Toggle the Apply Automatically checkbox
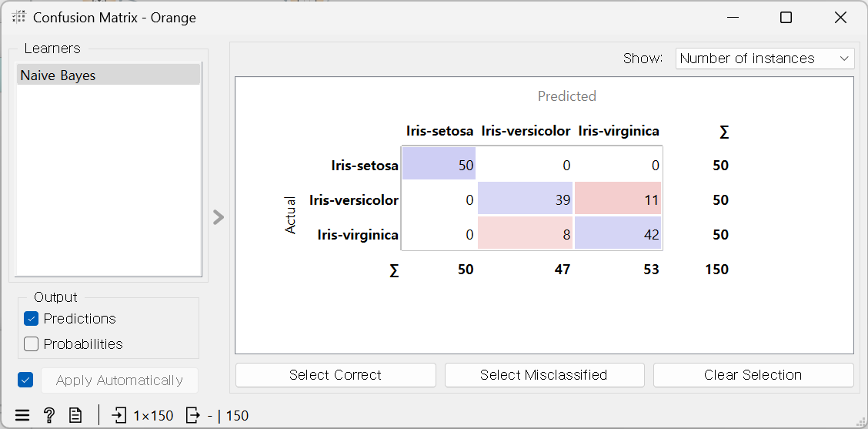The height and width of the screenshot is (429, 868). click(26, 380)
